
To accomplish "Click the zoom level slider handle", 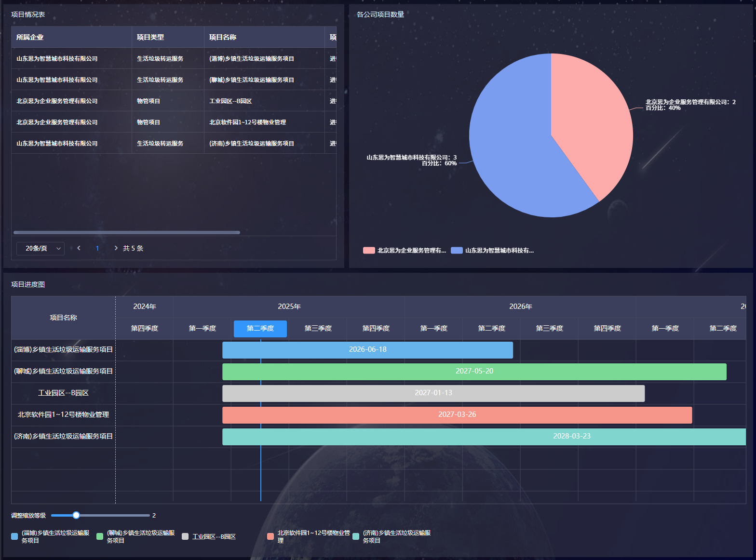I will coord(76,515).
